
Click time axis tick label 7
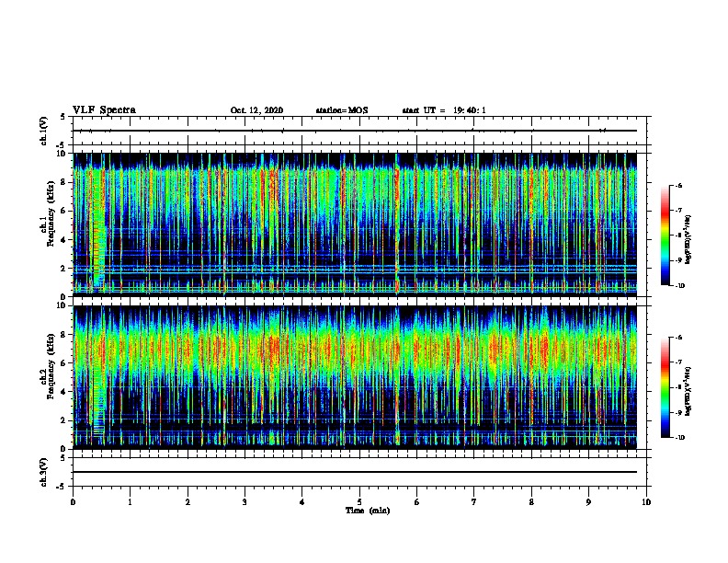(474, 502)
